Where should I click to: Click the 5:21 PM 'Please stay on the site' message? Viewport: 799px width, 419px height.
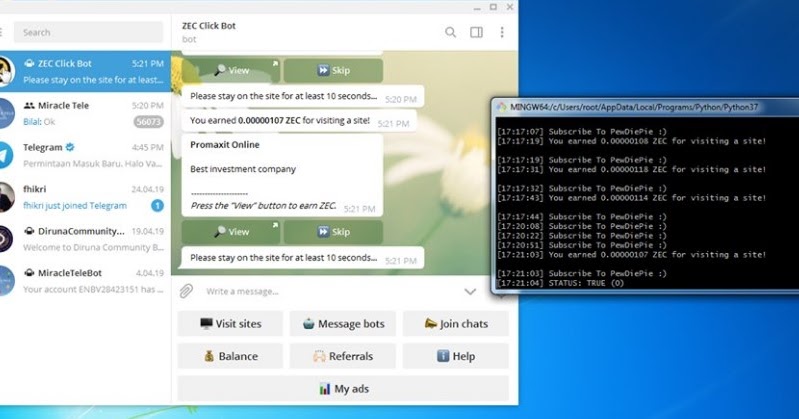pyautogui.click(x=303, y=258)
